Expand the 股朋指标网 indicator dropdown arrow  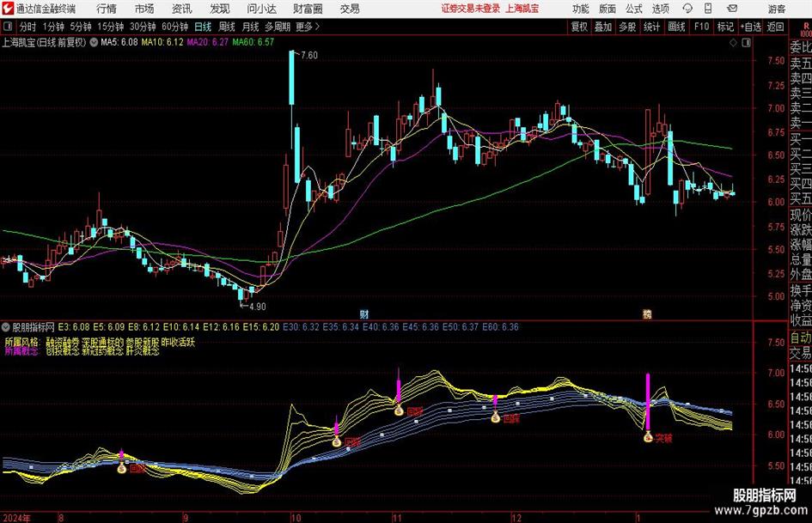[6, 327]
